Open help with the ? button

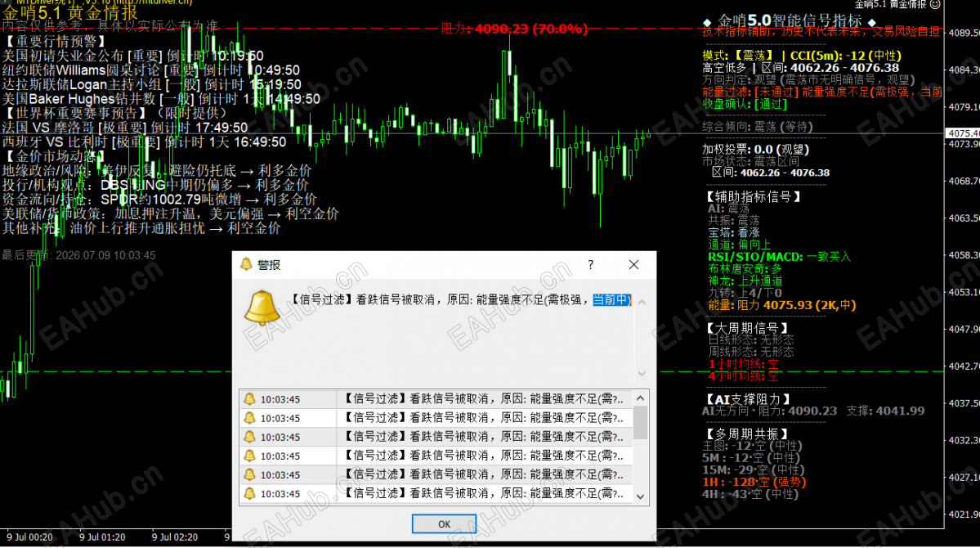tap(591, 265)
